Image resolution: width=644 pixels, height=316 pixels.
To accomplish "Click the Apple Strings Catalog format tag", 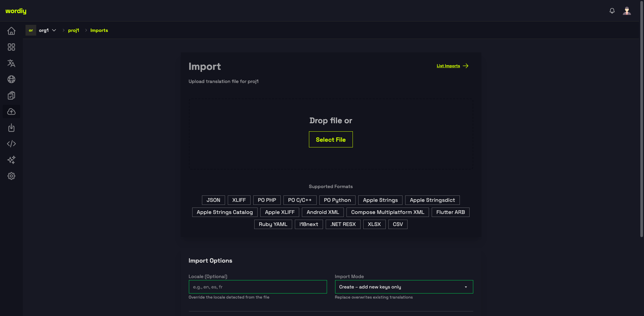I will tap(225, 212).
